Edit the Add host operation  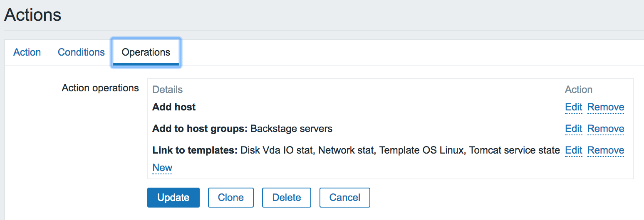coord(573,107)
